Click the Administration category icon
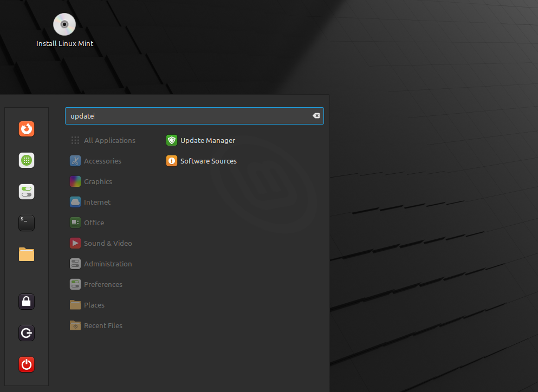The height and width of the screenshot is (392, 538). click(x=75, y=264)
